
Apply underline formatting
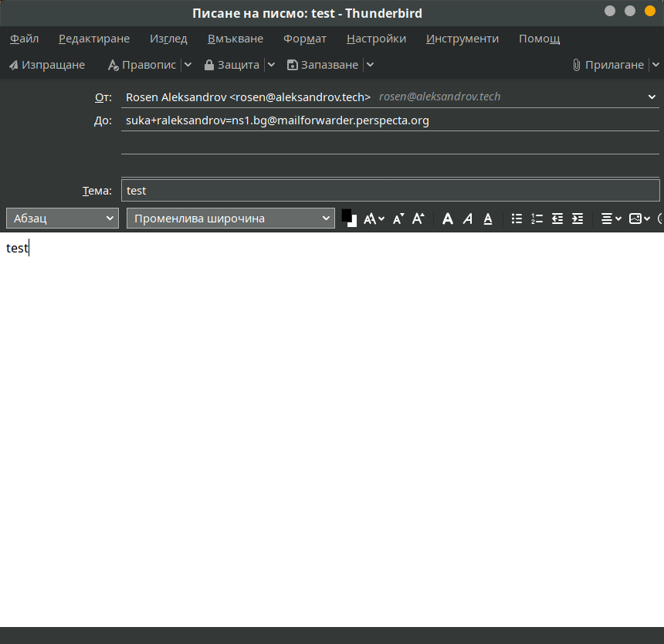[x=488, y=219]
